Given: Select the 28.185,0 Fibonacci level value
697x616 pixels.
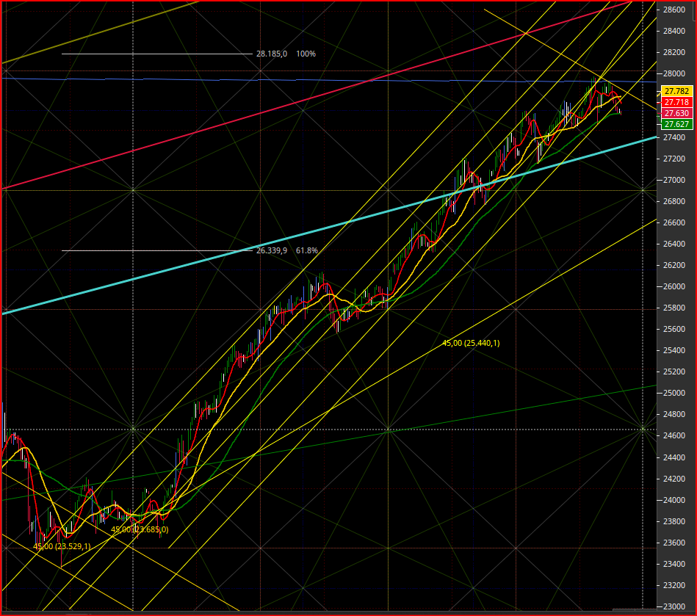Looking at the screenshot, I should click(272, 54).
